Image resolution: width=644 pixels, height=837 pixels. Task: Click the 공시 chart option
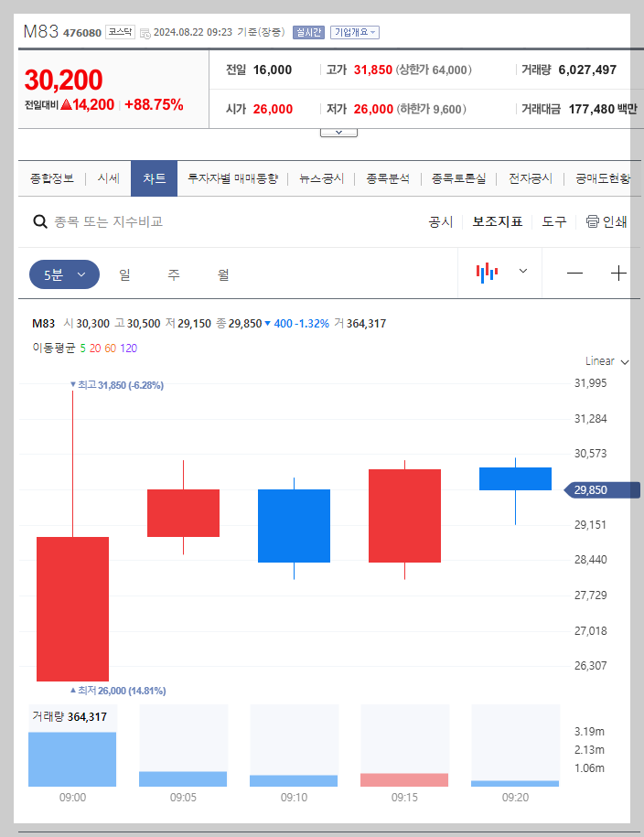click(x=441, y=222)
